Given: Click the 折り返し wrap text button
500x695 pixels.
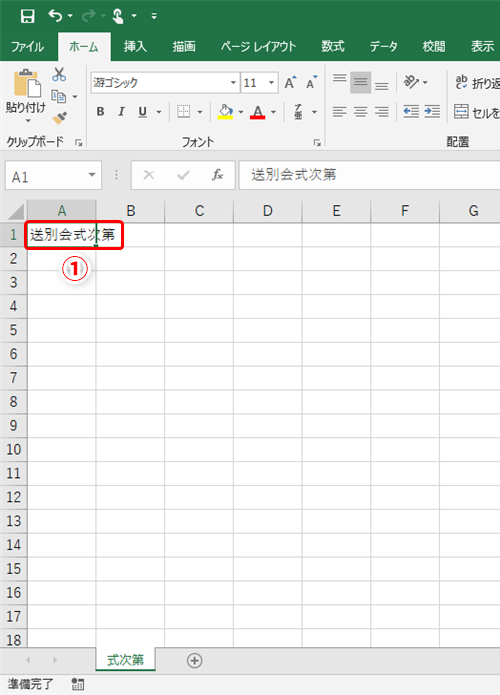Looking at the screenshot, I should [x=477, y=82].
